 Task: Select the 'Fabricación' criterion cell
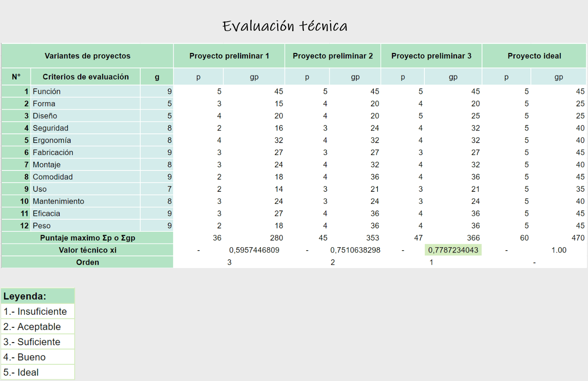tap(86, 153)
